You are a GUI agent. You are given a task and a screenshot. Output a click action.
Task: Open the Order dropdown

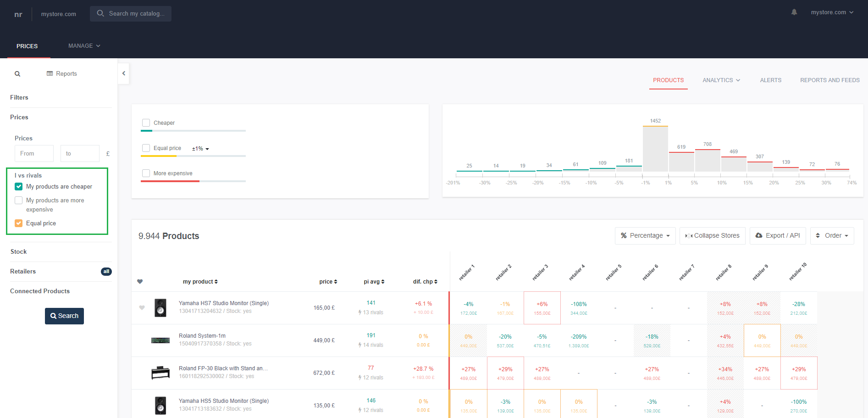[832, 236]
